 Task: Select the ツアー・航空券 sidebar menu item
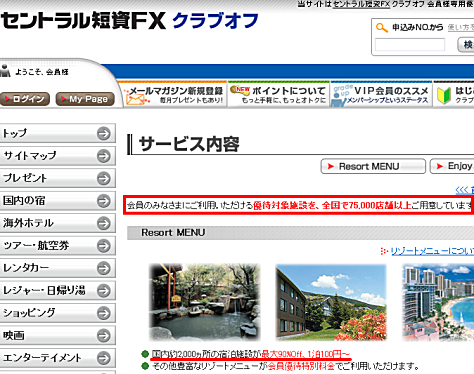click(x=57, y=246)
